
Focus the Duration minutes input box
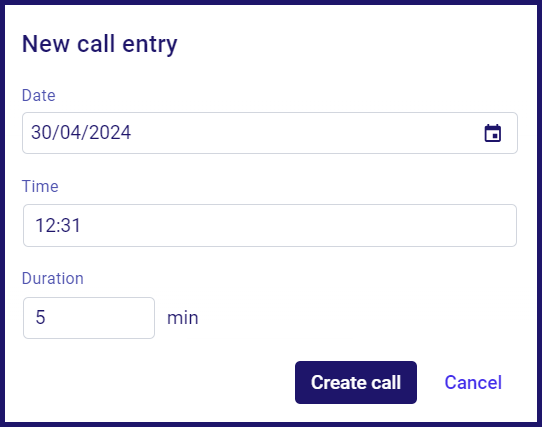pyautogui.click(x=89, y=318)
